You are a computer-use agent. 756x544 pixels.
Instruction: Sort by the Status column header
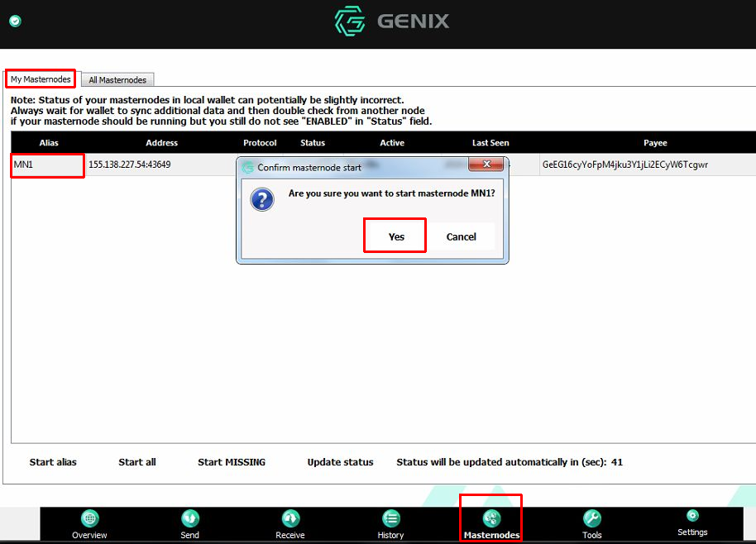tap(313, 143)
